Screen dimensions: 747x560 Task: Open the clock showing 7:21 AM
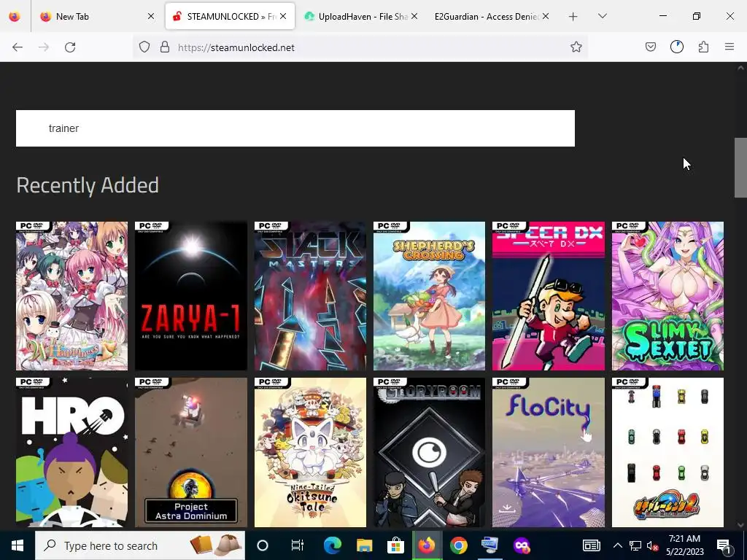[684, 545]
